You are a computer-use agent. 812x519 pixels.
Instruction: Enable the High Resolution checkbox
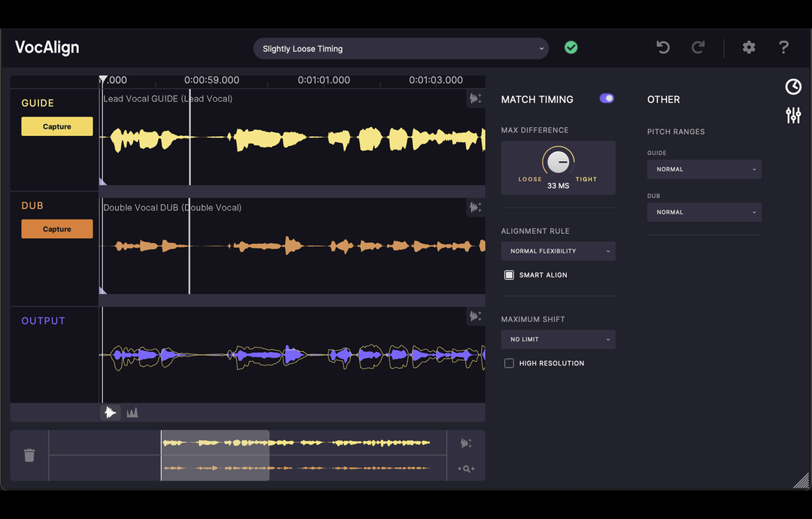click(509, 363)
